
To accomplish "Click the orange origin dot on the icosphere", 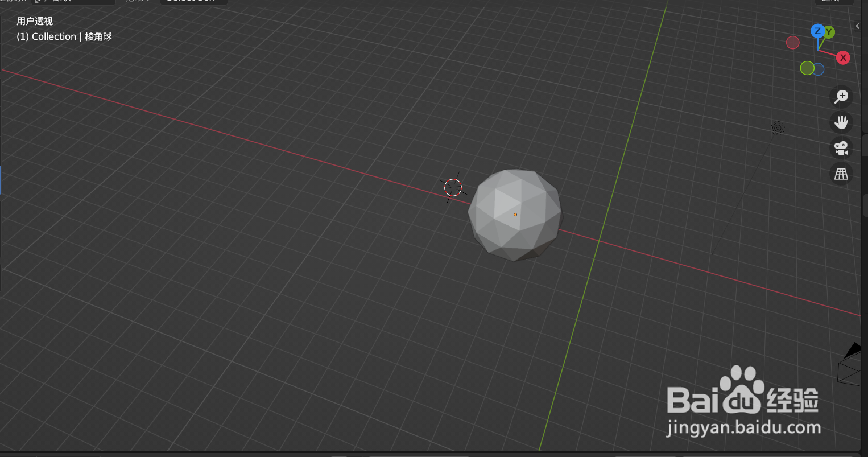I will click(x=515, y=215).
